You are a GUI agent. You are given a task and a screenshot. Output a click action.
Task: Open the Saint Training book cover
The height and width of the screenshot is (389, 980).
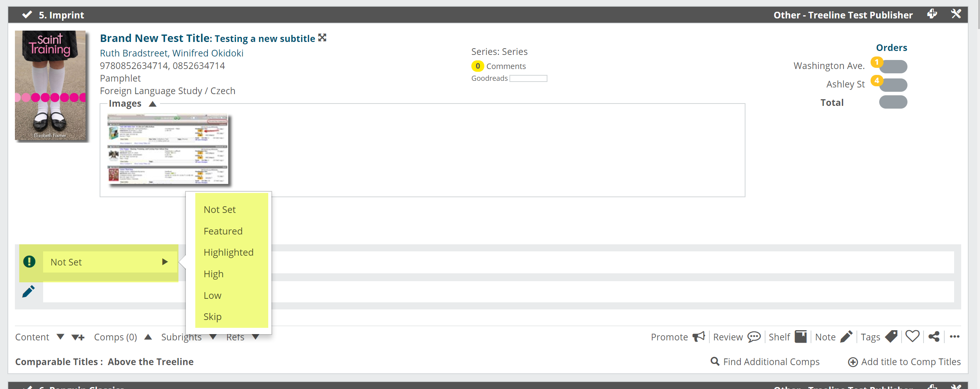click(51, 85)
